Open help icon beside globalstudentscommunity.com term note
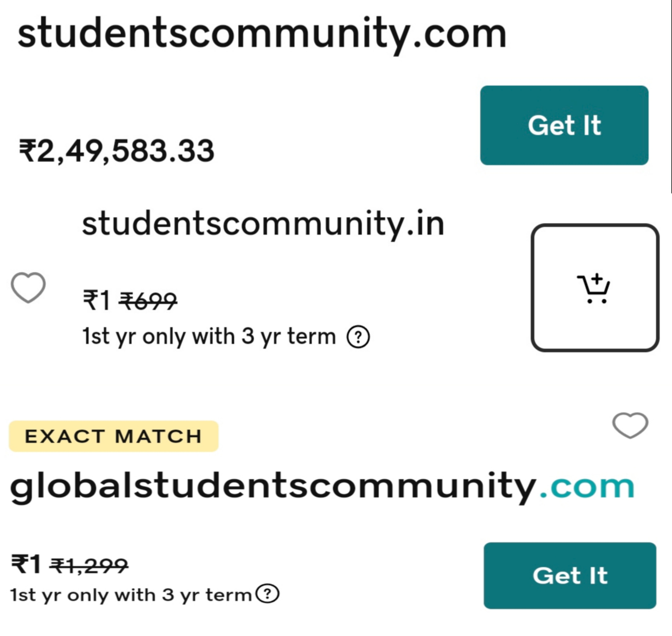The image size is (672, 636). click(x=267, y=594)
